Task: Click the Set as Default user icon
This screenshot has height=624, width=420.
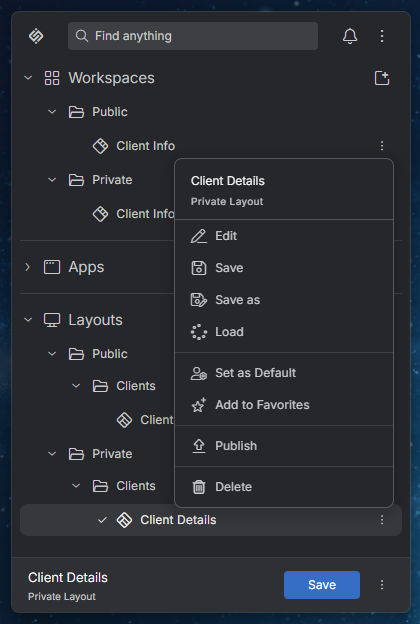Action: (x=199, y=373)
